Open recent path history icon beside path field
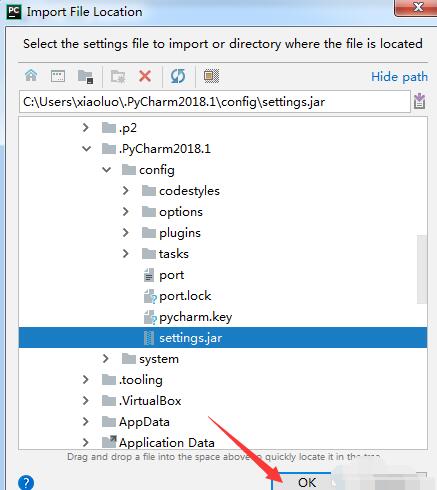The height and width of the screenshot is (490, 437). click(419, 101)
